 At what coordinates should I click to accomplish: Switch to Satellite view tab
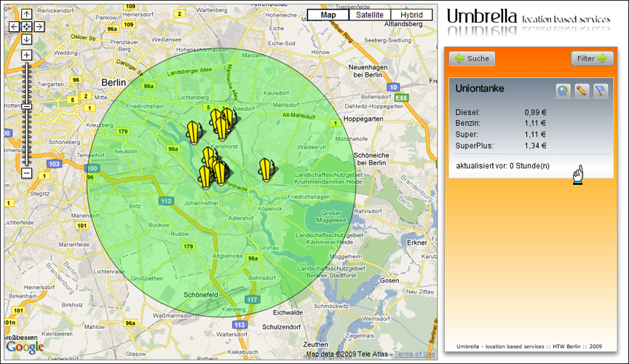(369, 15)
